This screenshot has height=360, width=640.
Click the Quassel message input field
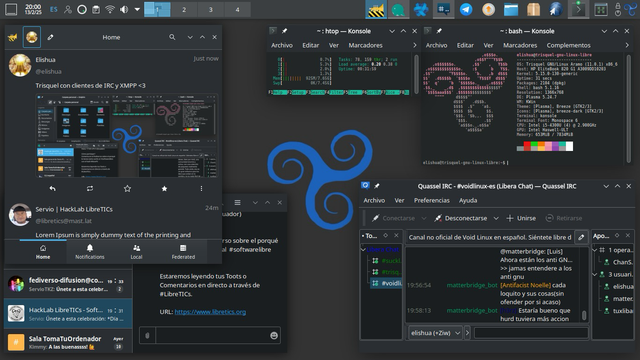pyautogui.click(x=531, y=333)
